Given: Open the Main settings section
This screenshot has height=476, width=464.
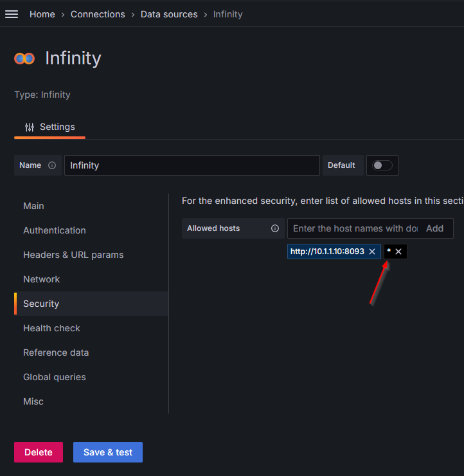Looking at the screenshot, I should tap(33, 206).
